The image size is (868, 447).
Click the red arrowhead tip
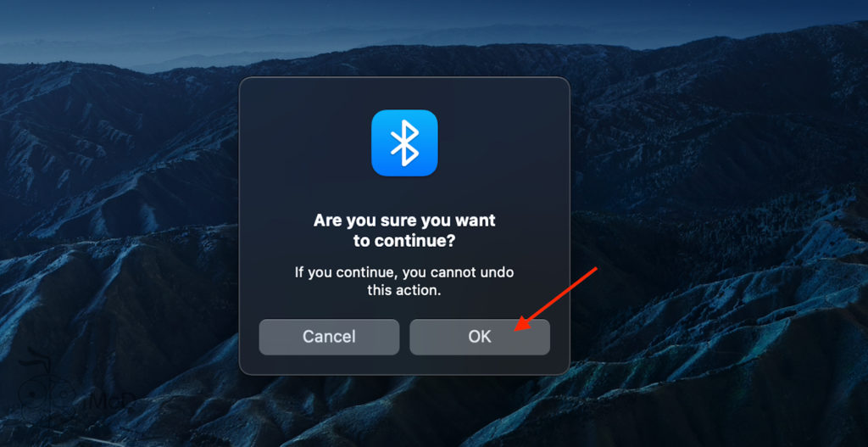518,328
